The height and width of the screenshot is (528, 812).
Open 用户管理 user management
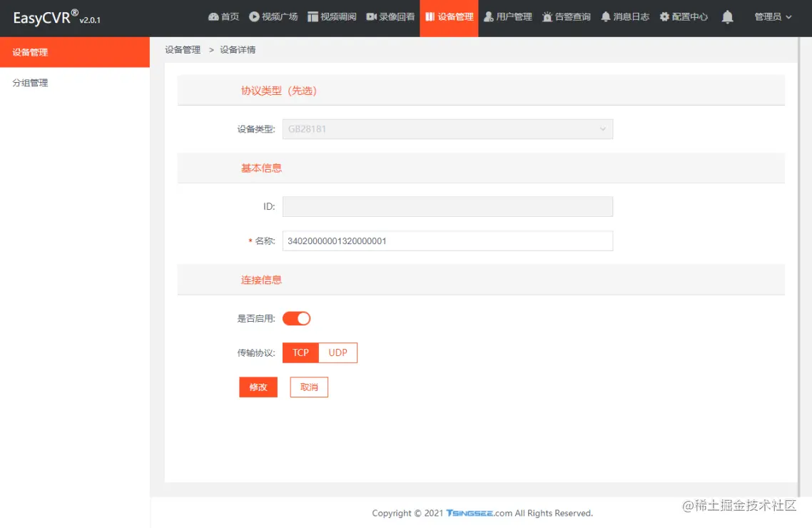tap(507, 16)
